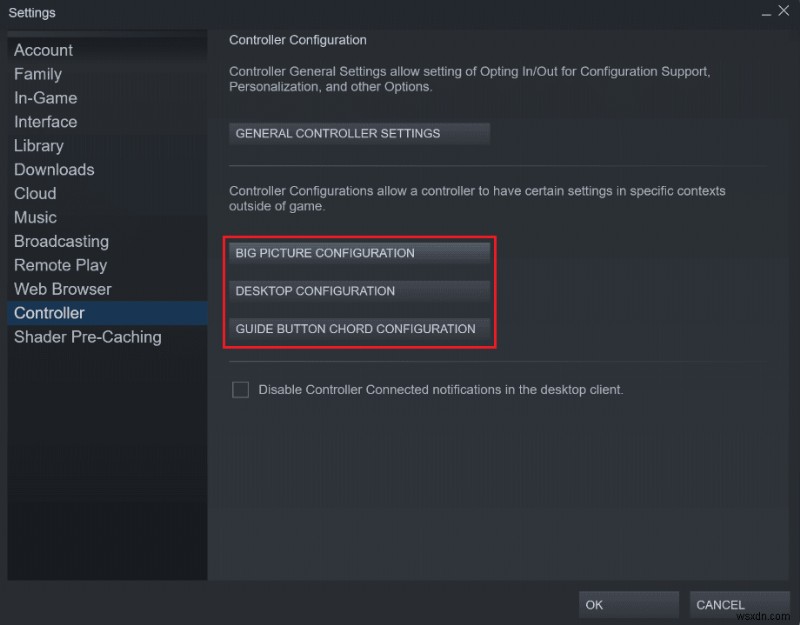Go to In-Game settings
Image resolution: width=800 pixels, height=625 pixels.
click(x=107, y=98)
